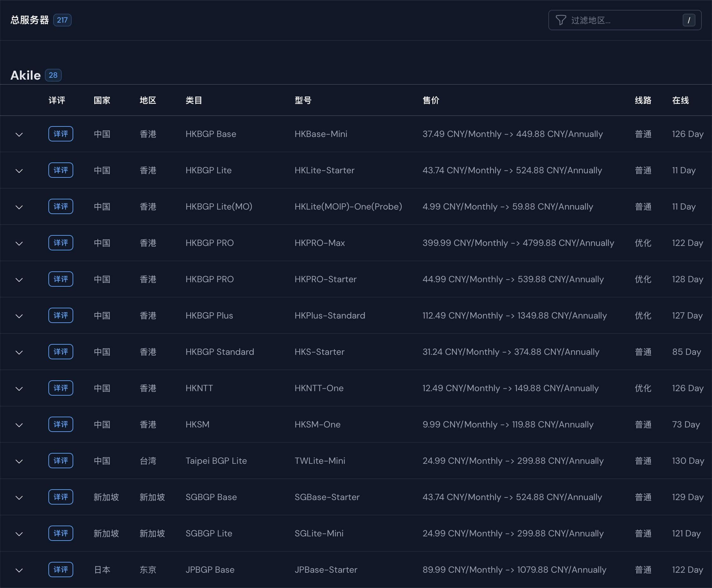Click the 总服务器 heading
The height and width of the screenshot is (588, 712).
[x=30, y=20]
